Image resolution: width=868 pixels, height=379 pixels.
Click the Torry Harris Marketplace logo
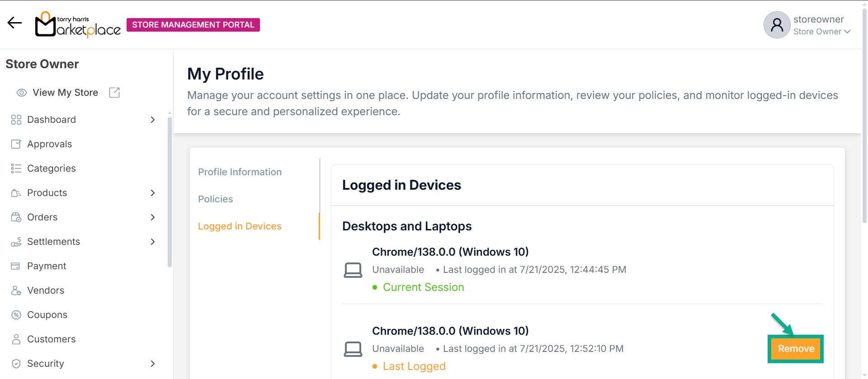coord(78,25)
